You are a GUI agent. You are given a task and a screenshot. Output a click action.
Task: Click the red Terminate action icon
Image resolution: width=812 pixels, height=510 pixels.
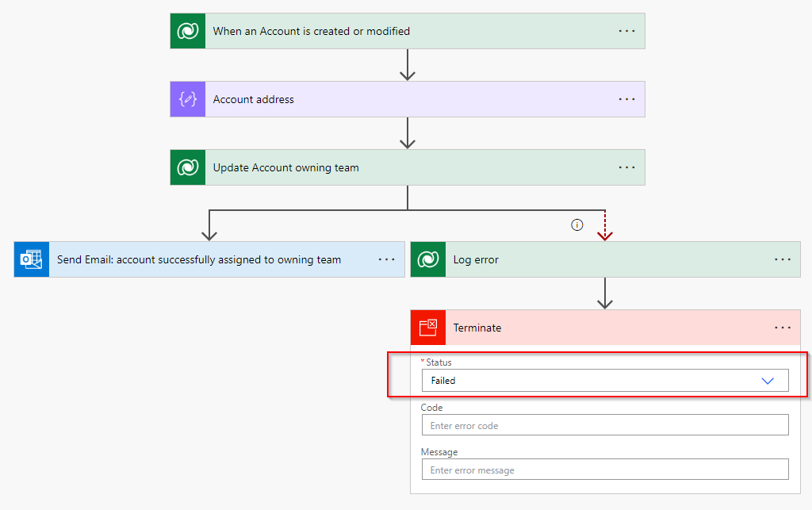pyautogui.click(x=428, y=328)
